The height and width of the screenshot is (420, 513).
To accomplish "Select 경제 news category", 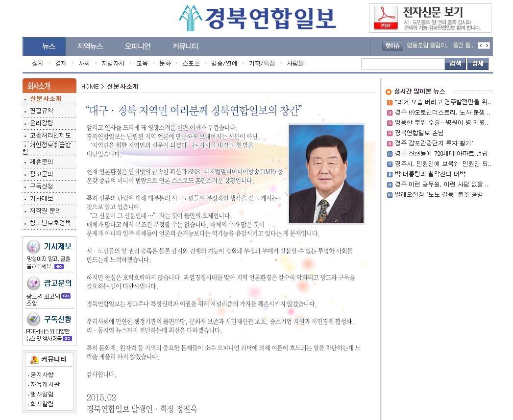I will 61,64.
